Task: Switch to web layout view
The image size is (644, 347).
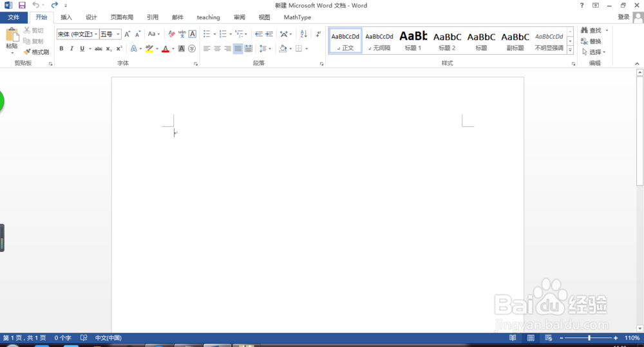Action: 548,337
